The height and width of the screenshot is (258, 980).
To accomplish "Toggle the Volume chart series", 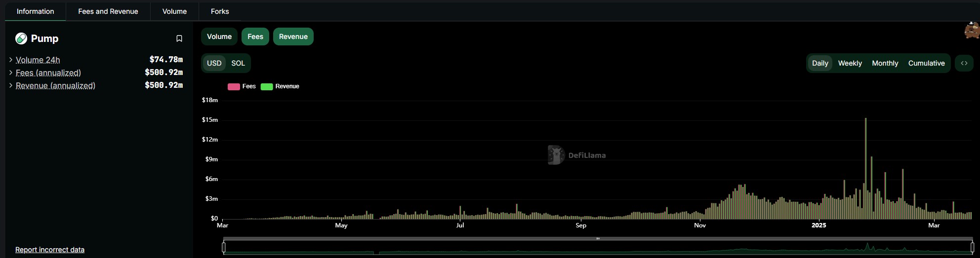I will pyautogui.click(x=219, y=37).
